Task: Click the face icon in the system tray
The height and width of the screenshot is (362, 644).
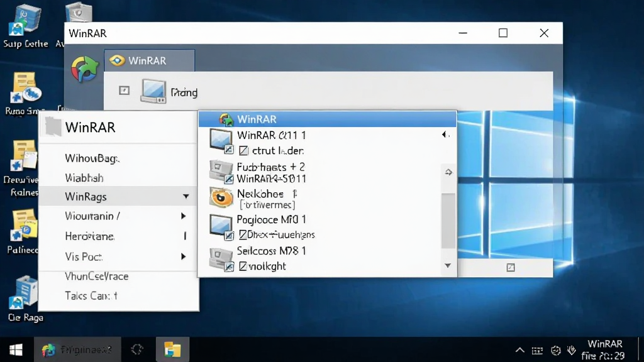Action: (556, 351)
